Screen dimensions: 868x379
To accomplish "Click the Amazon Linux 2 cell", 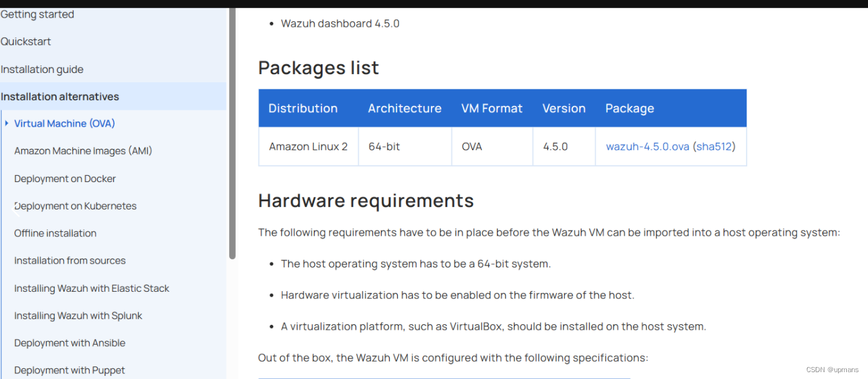I will point(308,146).
